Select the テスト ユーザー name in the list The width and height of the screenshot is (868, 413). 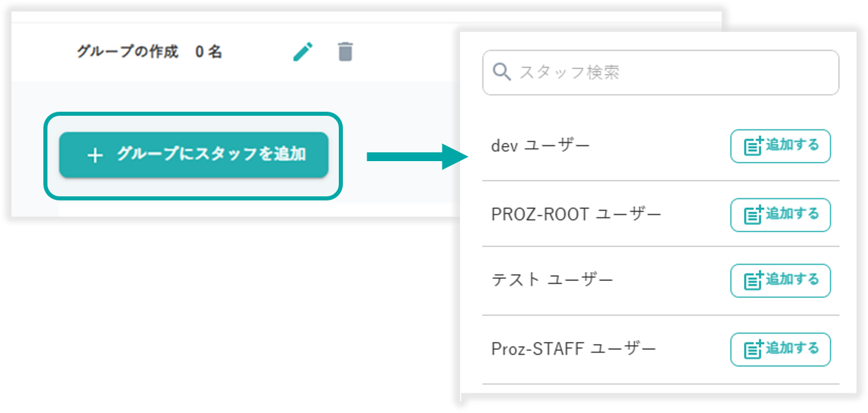click(552, 280)
